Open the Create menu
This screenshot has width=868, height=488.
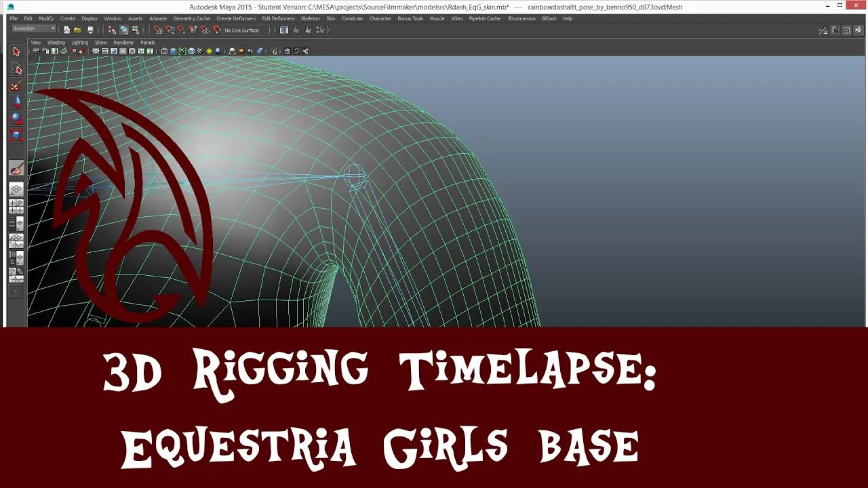pyautogui.click(x=68, y=18)
